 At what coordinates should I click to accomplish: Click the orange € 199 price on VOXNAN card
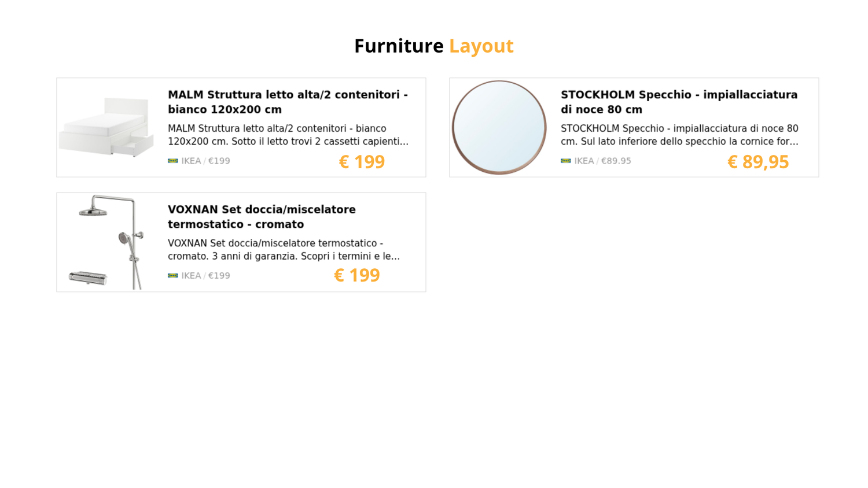click(356, 275)
